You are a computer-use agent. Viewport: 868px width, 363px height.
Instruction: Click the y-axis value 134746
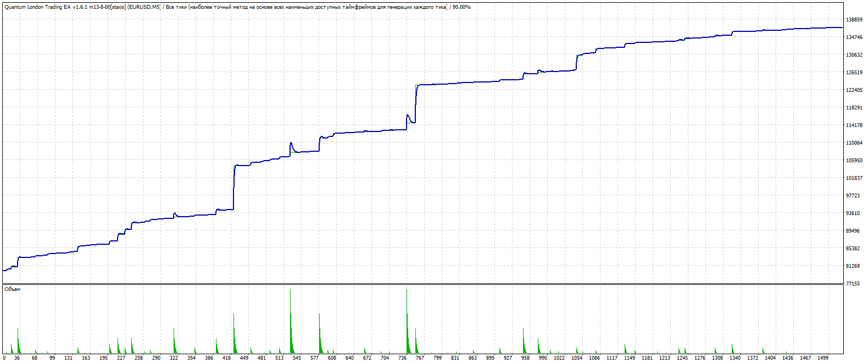click(854, 37)
